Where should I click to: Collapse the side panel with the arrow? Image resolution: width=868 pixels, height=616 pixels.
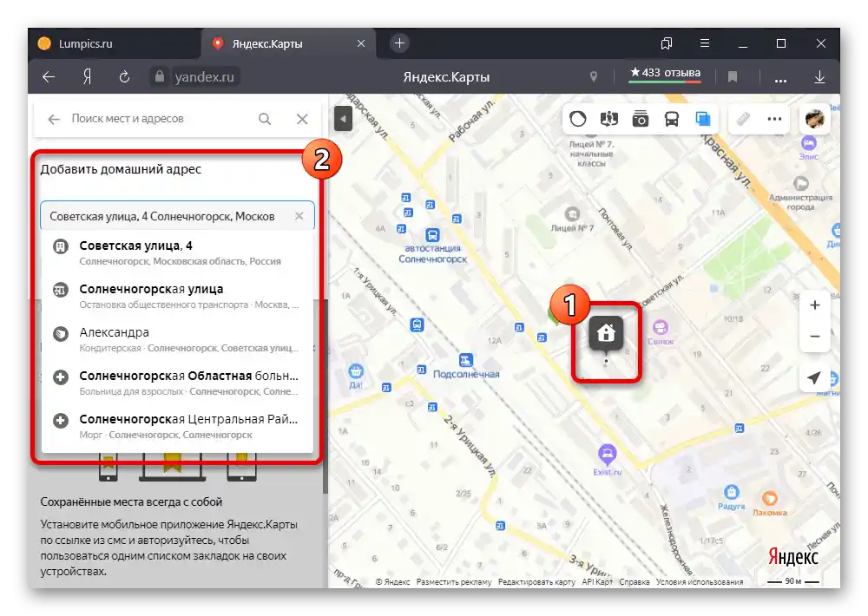343,119
